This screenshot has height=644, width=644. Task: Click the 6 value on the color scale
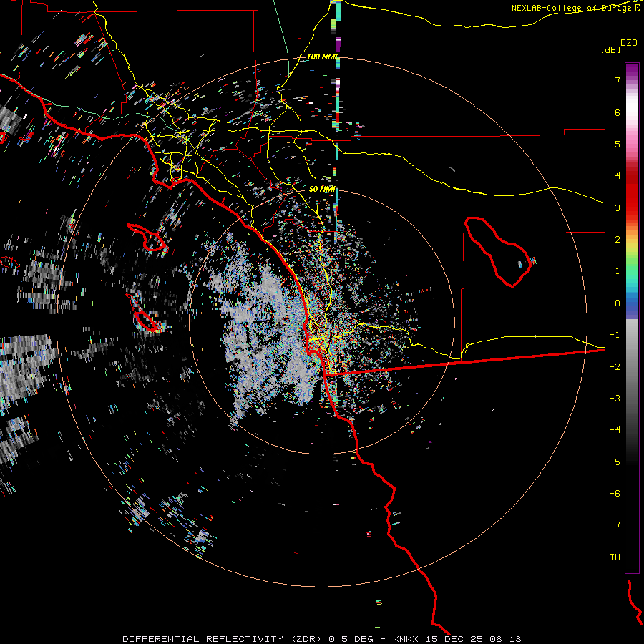point(618,112)
